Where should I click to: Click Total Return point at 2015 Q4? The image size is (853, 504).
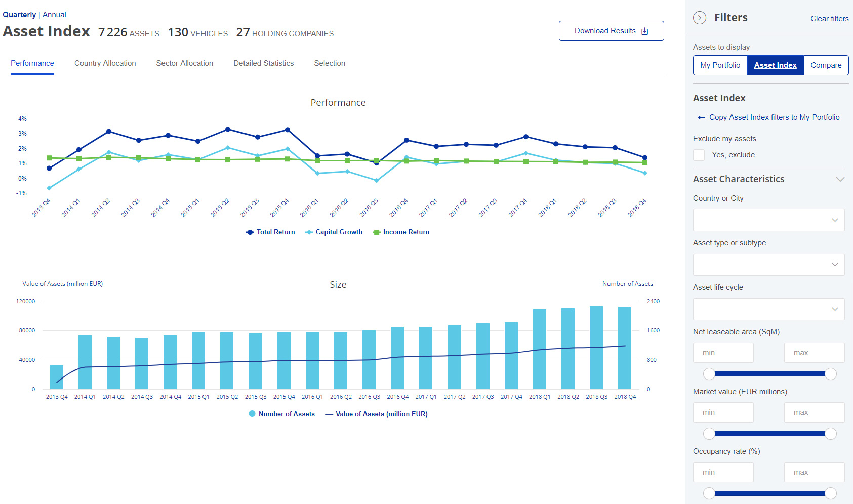(288, 130)
